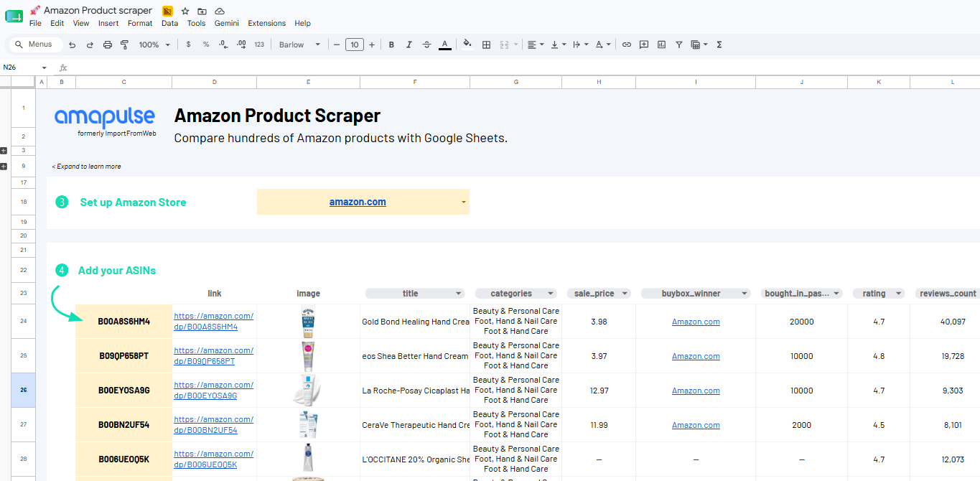Open the fill color picker
Viewport: 980px width, 481px height.
[467, 45]
